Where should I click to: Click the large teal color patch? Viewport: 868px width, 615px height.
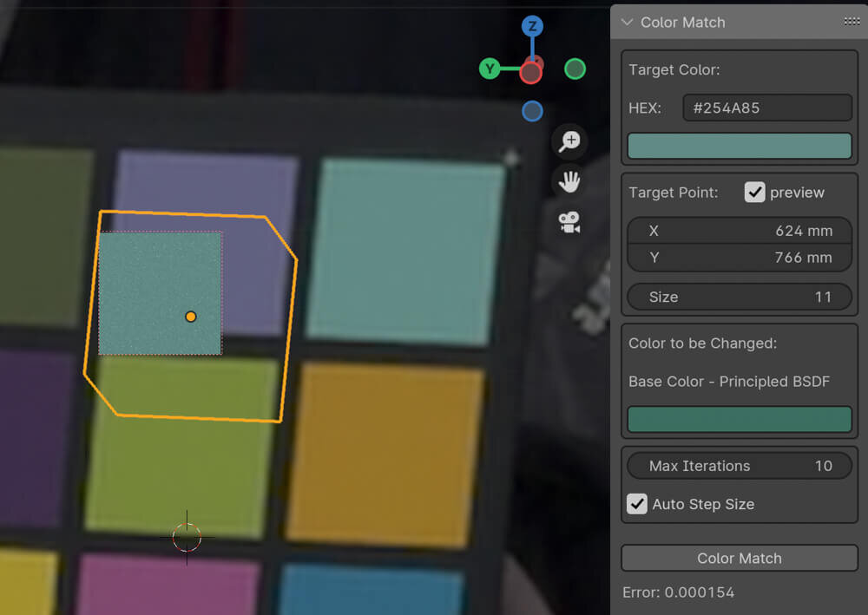coord(405,252)
